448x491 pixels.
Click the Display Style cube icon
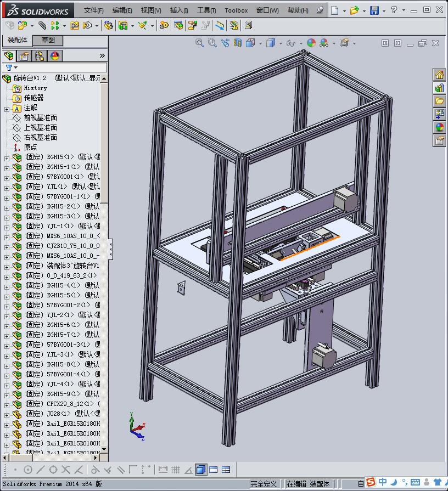click(x=270, y=43)
